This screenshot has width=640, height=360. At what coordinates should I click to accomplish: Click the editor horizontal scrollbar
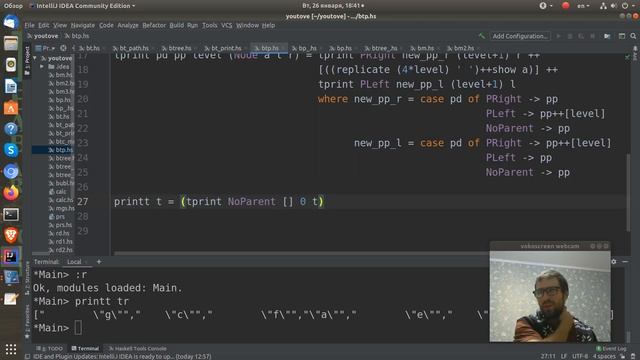tap(302, 253)
